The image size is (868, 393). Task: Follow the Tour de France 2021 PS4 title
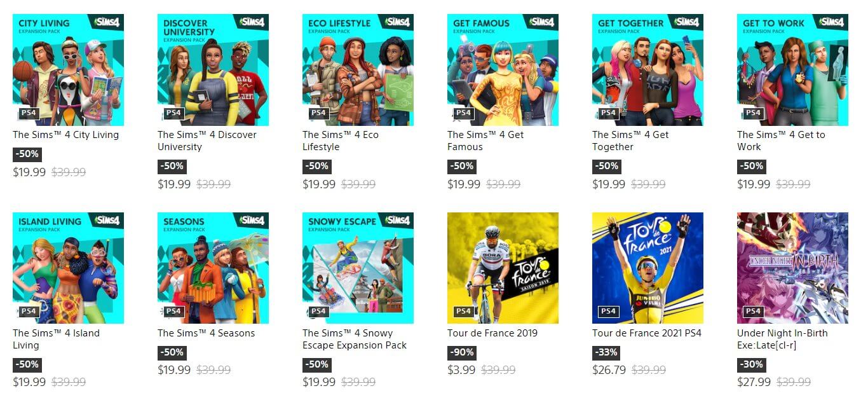click(x=647, y=333)
